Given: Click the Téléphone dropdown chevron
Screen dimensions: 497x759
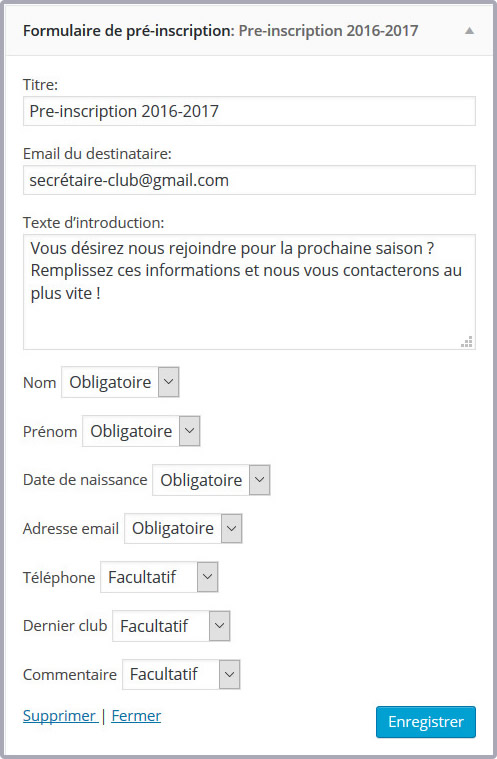Looking at the screenshot, I should (208, 577).
